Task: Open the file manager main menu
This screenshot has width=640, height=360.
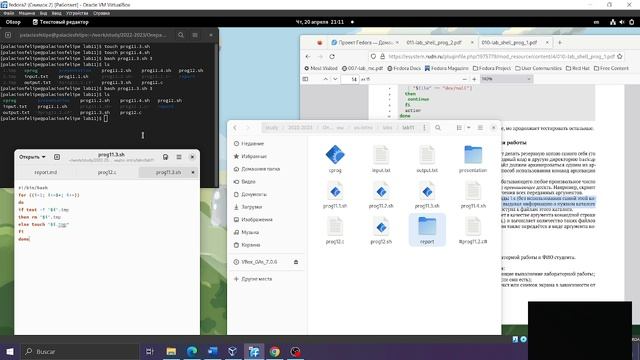Action: point(480,128)
